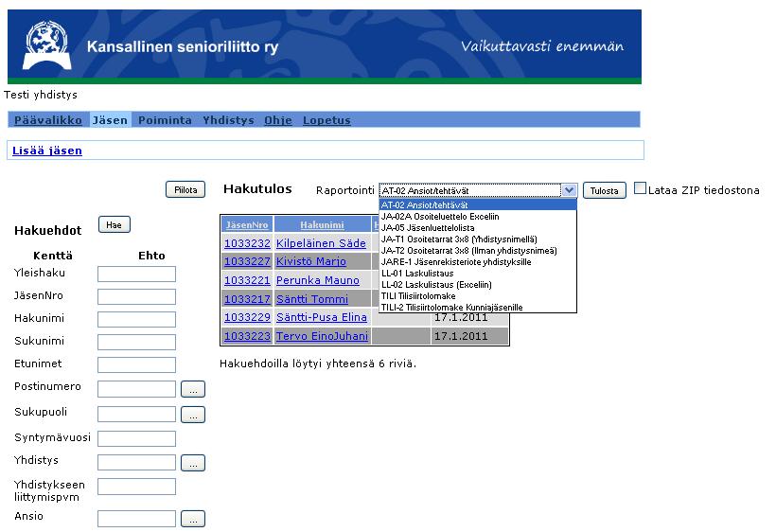Screen dimensions: 776x532
Task: Choose TILI-2 Tilisiirtolomake Kunniajäsenille option
Action: [478, 308]
